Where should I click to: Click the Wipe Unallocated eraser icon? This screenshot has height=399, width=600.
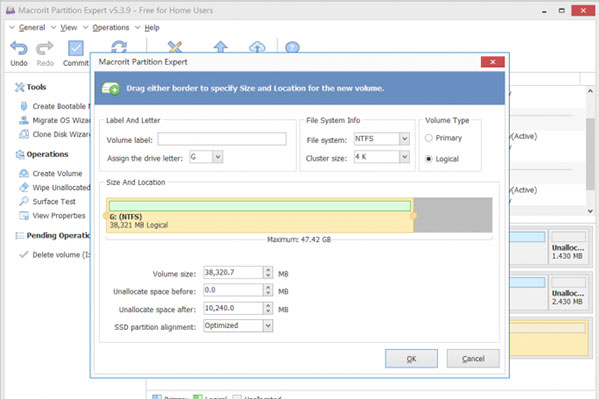[x=24, y=187]
